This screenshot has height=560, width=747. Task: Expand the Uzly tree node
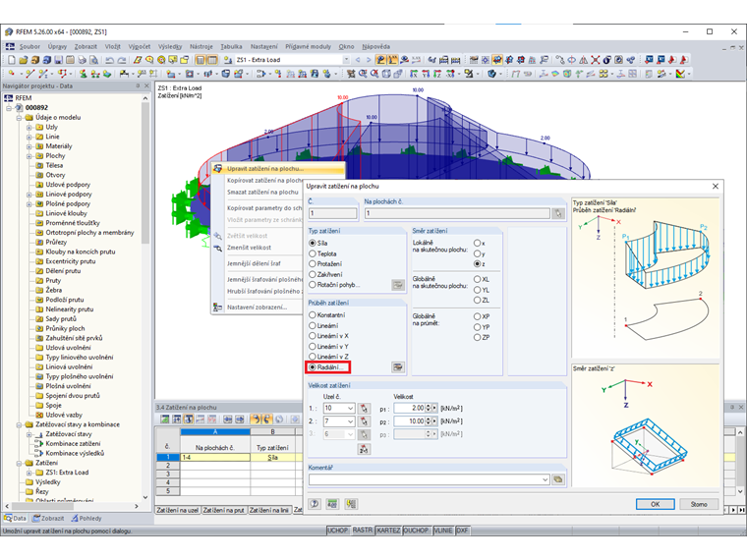click(x=29, y=127)
